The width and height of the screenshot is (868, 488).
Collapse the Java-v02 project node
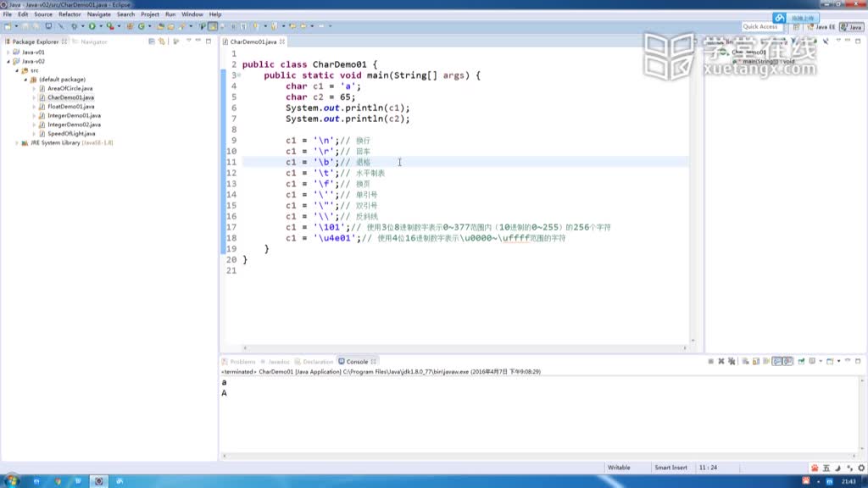click(8, 61)
